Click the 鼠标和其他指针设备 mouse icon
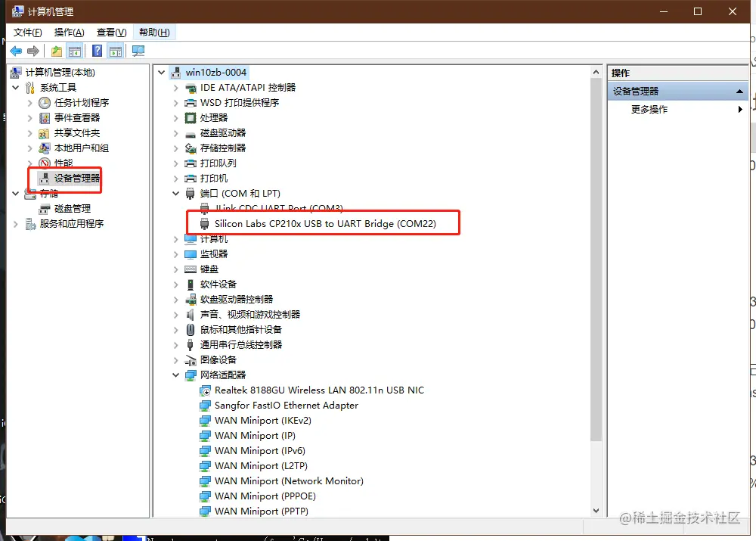The image size is (756, 541). (x=191, y=330)
